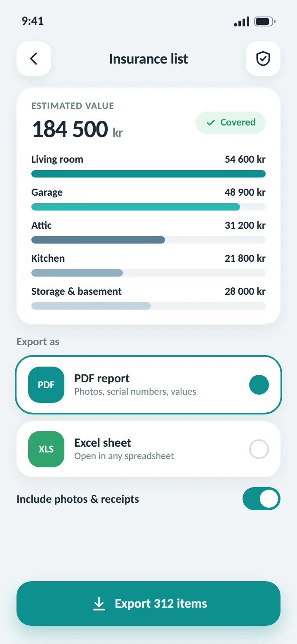Tap the 'Storage & basement' label
The image size is (297, 644).
click(76, 291)
